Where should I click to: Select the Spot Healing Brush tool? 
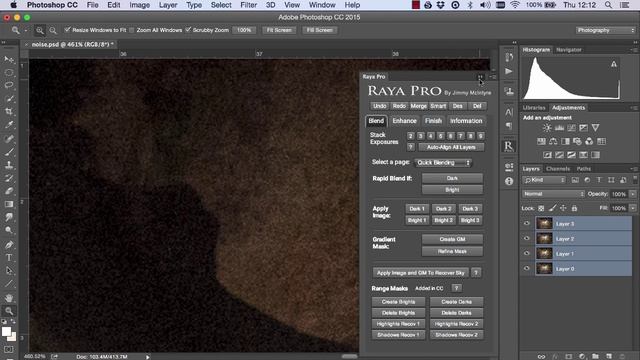9,139
